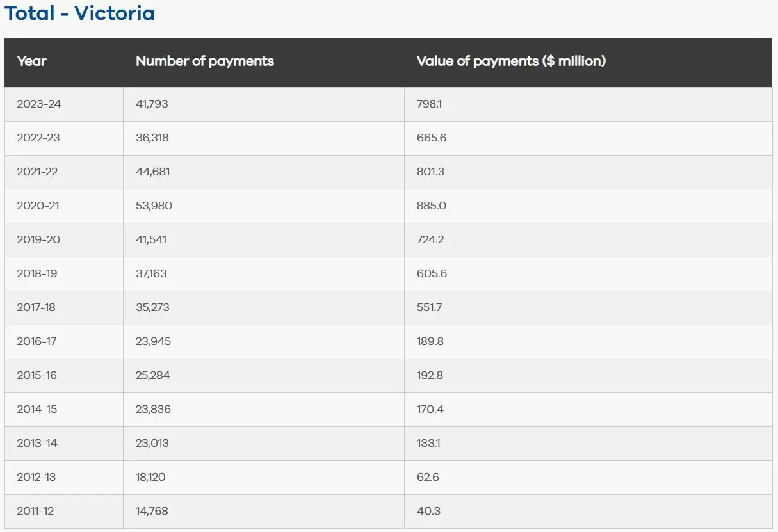Select the 2011-12 year cell
Viewport: 778px width, 532px height.
pyautogui.click(x=36, y=511)
